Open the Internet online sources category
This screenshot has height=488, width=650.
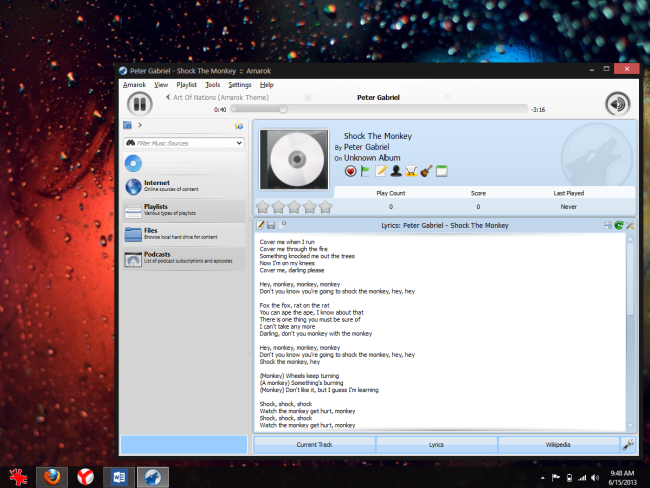184,187
